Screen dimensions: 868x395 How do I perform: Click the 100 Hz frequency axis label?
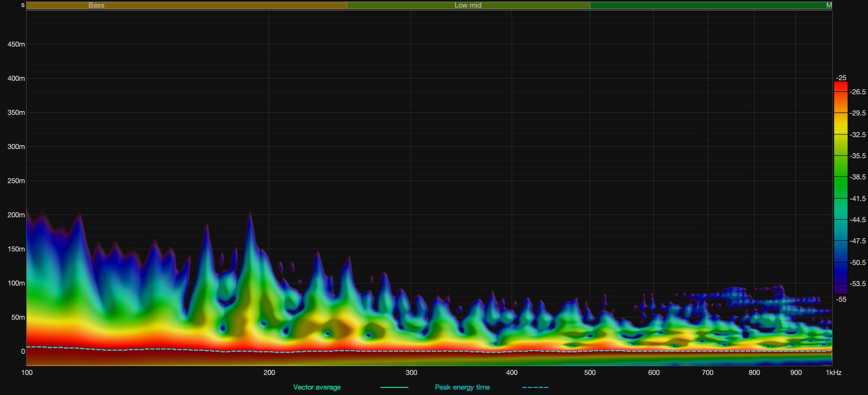tap(27, 373)
